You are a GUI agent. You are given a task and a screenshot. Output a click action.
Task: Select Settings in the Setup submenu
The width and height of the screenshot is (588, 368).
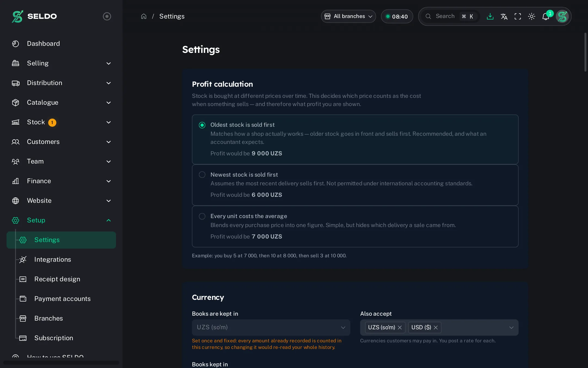pos(61,240)
